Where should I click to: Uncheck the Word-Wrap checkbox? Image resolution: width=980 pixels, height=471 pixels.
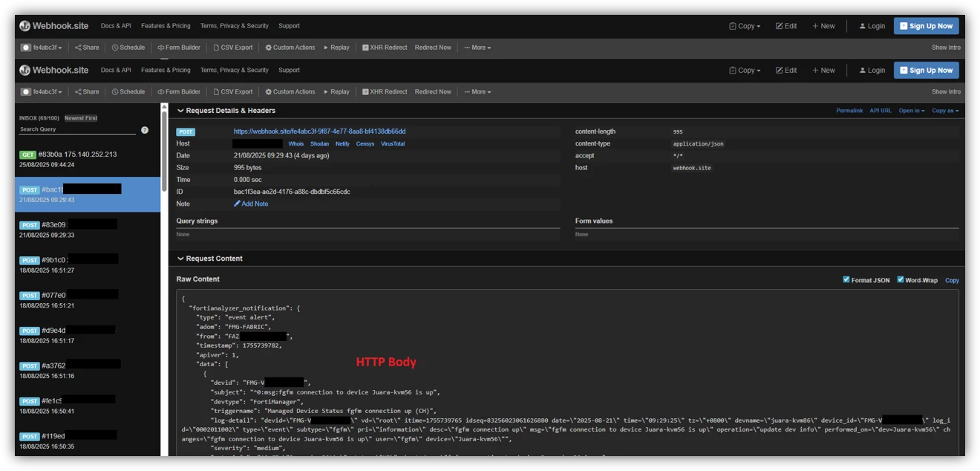pos(901,280)
